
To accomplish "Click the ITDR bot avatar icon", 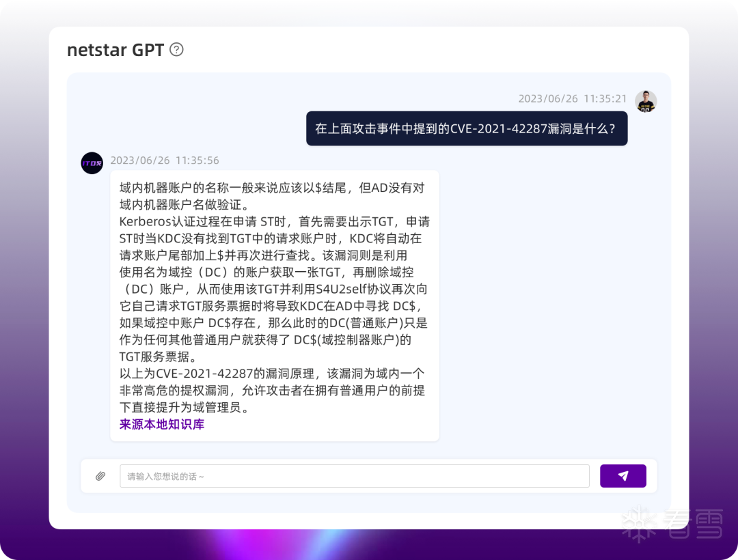I will pos(92,163).
